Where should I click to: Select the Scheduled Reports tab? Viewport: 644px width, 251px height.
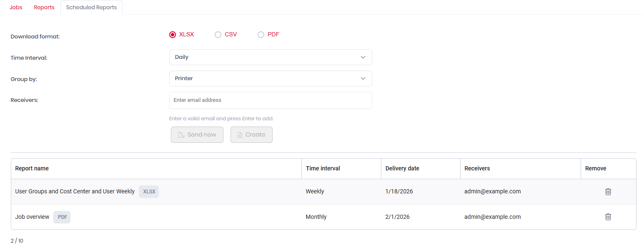91,8
